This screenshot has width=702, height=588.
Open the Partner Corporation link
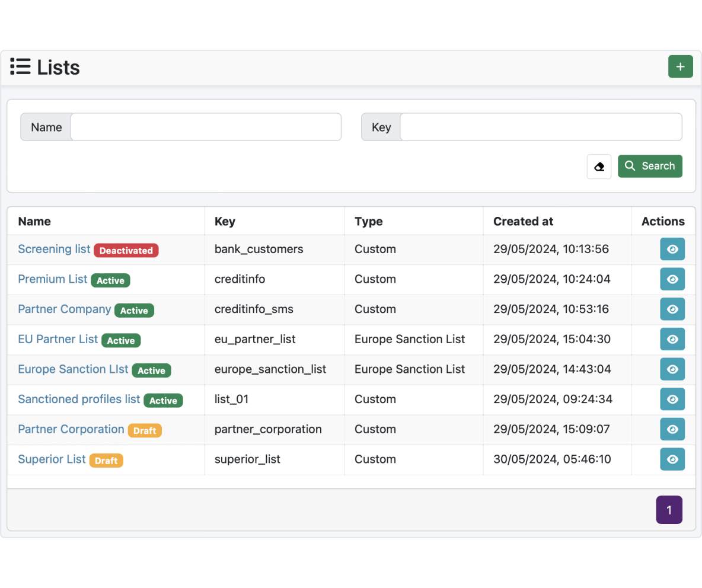click(x=71, y=429)
